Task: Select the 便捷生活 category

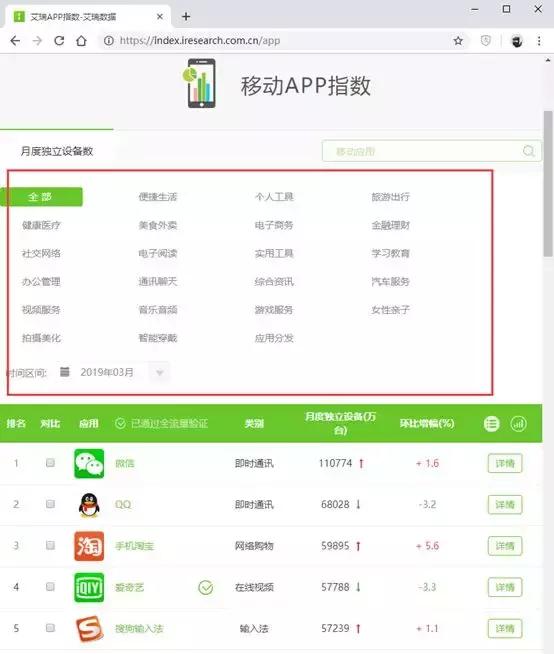Action: (x=158, y=197)
